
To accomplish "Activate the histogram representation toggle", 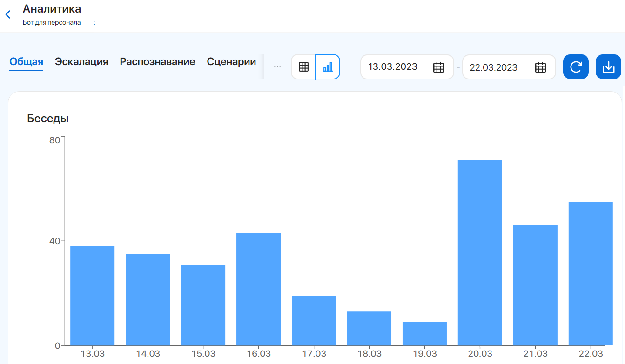I will [329, 66].
